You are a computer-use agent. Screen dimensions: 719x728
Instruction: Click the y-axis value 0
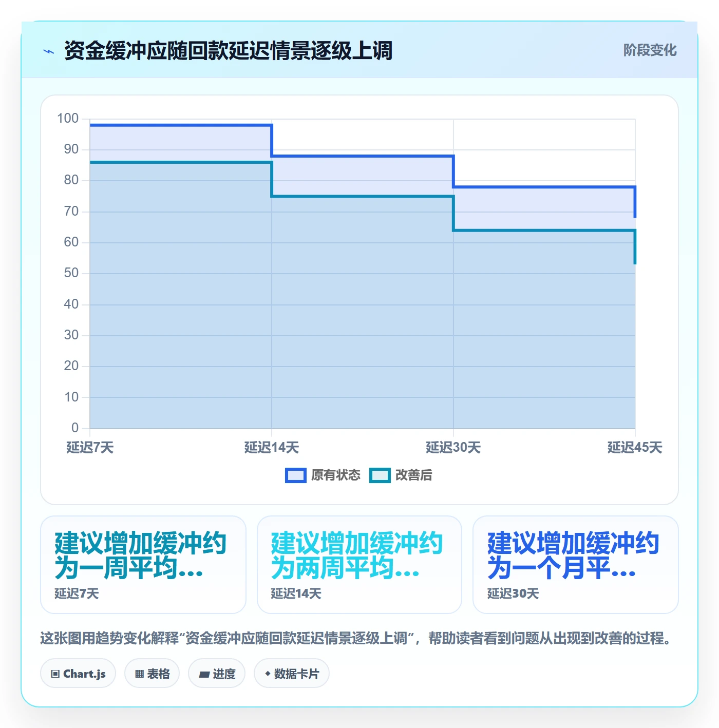click(x=75, y=428)
